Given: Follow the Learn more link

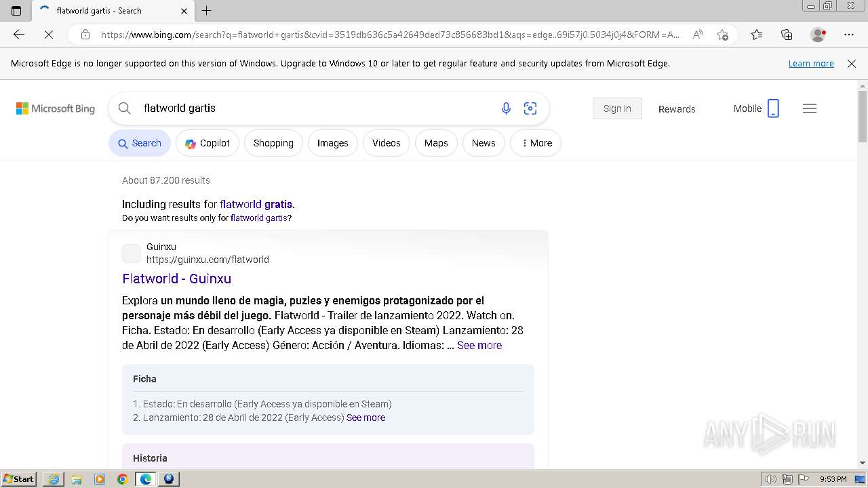Looking at the screenshot, I should point(811,64).
